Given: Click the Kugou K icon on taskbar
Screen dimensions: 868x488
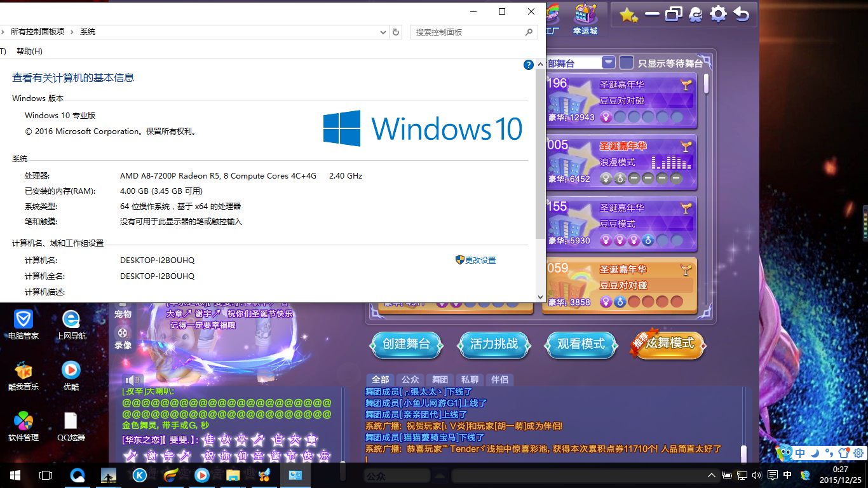Looking at the screenshot, I should pos(140,475).
